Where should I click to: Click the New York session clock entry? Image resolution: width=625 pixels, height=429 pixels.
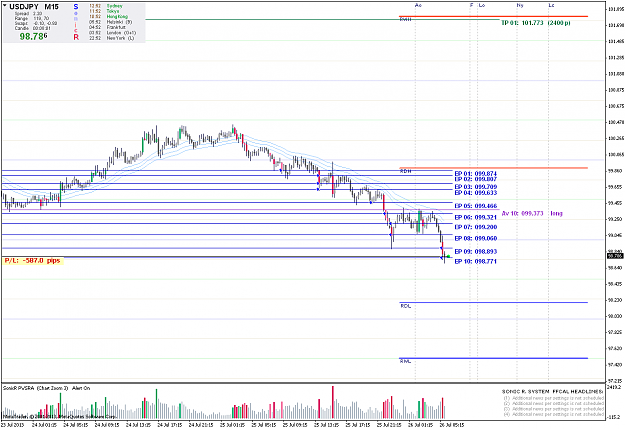111,38
